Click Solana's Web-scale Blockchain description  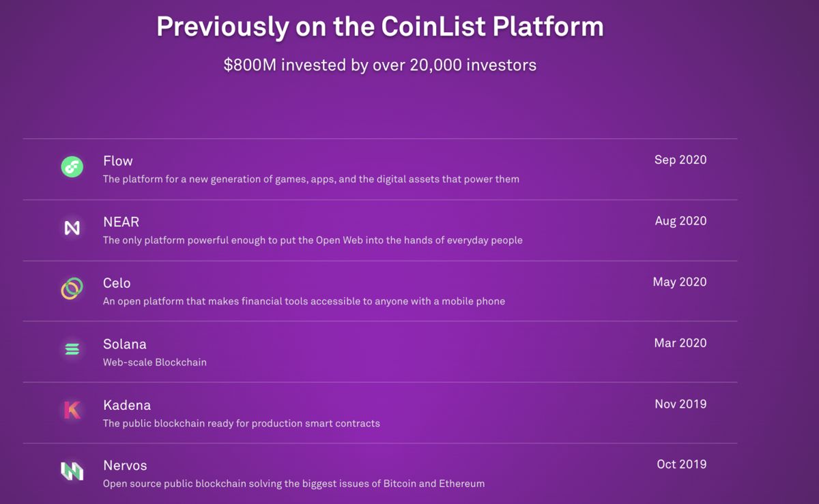click(155, 362)
